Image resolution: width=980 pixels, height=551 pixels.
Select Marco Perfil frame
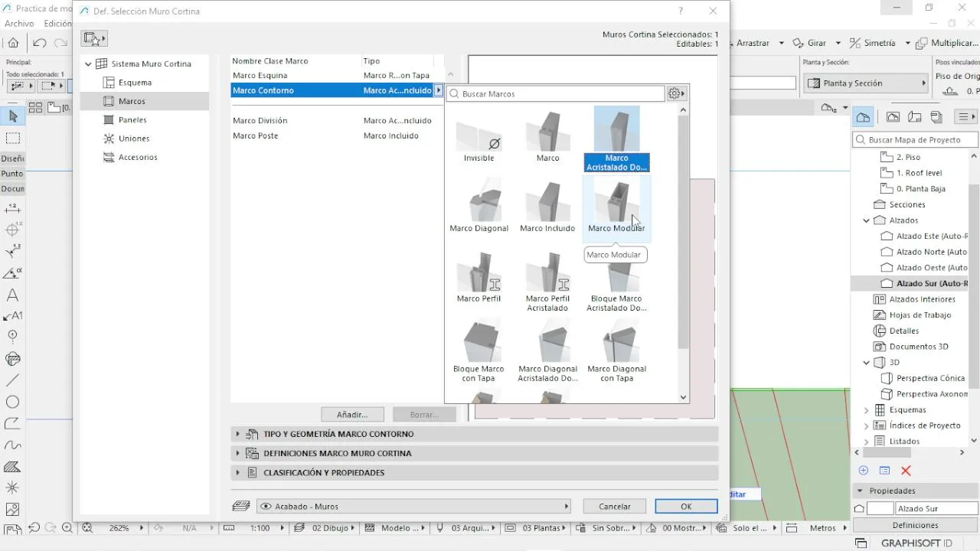(479, 277)
